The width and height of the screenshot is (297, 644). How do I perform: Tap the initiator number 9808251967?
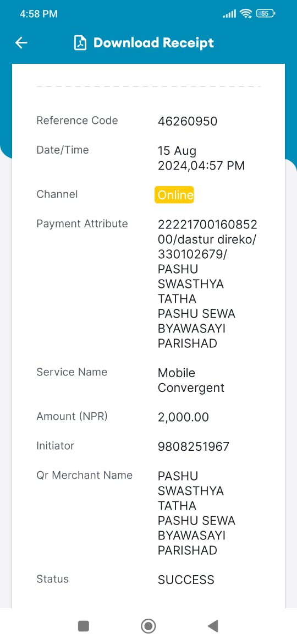click(194, 446)
